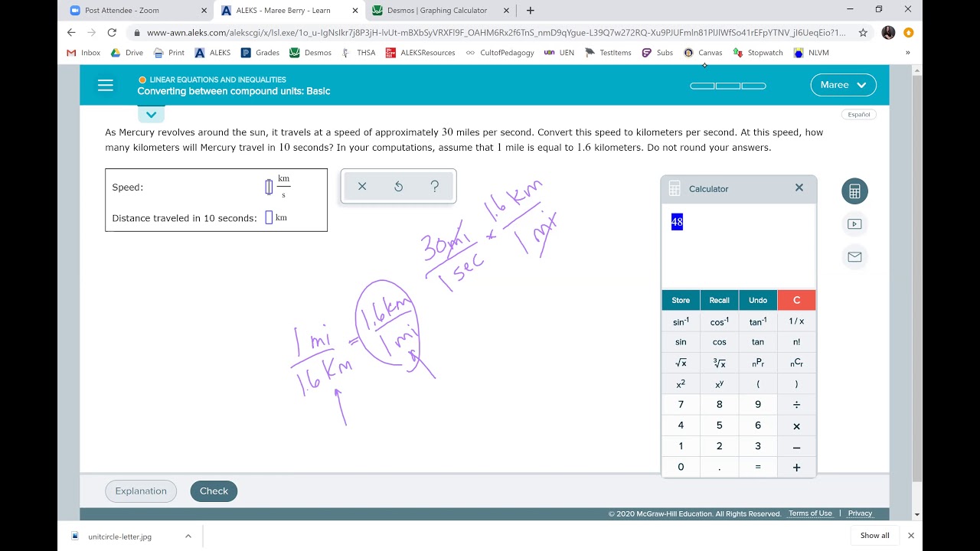Image resolution: width=980 pixels, height=551 pixels.
Task: Open the calculator tool icon in sidebar
Action: [x=854, y=191]
